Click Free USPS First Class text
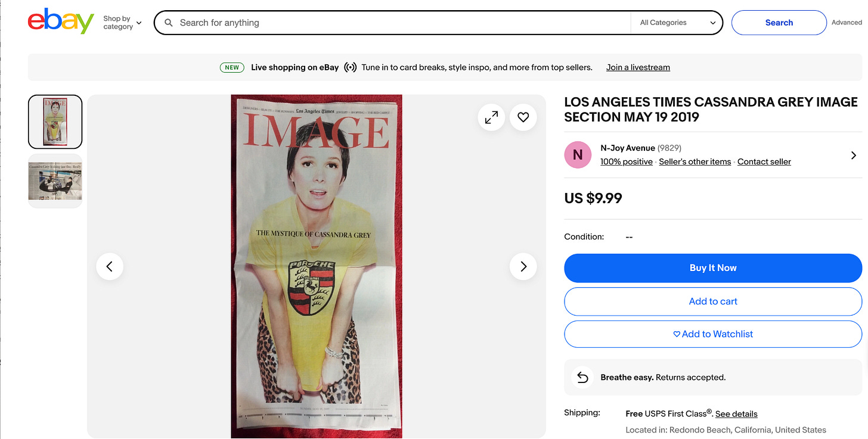Image resolution: width=868 pixels, height=439 pixels. click(x=669, y=413)
